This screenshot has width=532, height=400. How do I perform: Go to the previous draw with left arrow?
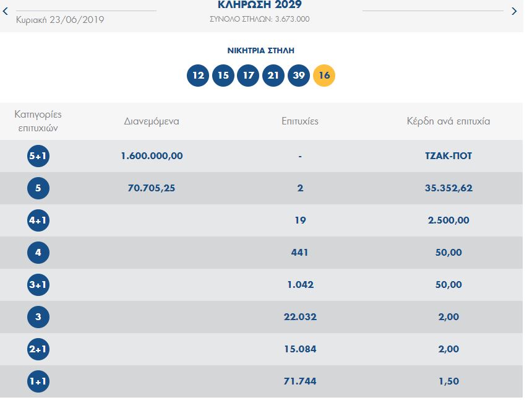tap(6, 11)
